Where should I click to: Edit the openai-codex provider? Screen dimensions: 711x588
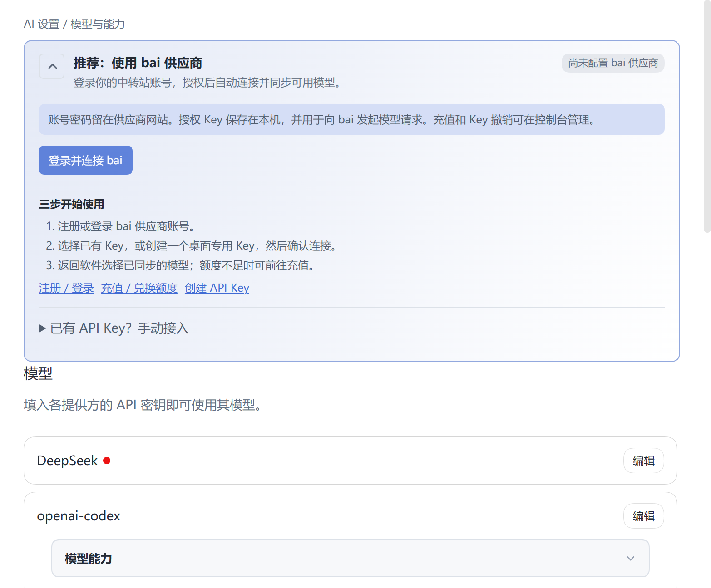[643, 516]
